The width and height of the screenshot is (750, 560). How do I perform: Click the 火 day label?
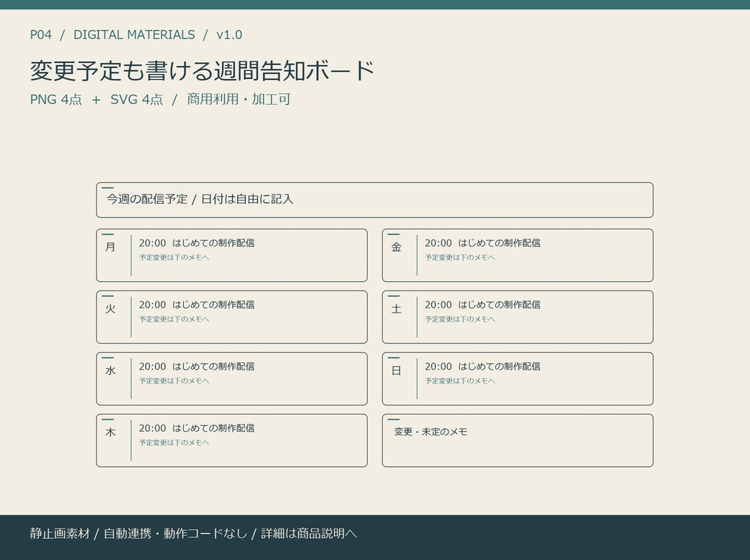[111, 309]
